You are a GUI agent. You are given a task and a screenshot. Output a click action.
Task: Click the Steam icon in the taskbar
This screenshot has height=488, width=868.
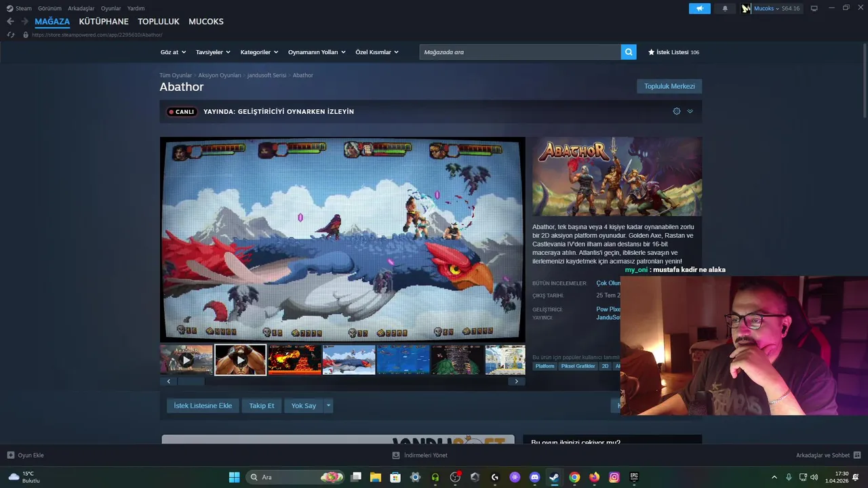[554, 477]
